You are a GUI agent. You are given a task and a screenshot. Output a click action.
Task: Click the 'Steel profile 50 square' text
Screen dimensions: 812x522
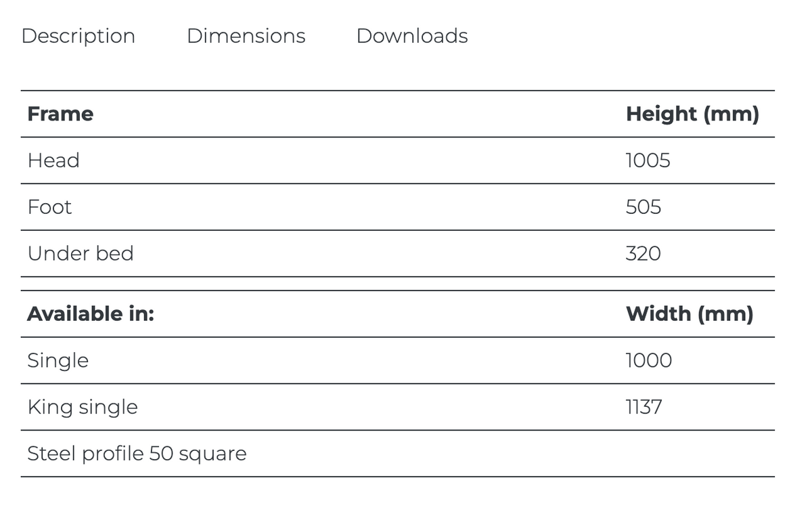tap(137, 454)
